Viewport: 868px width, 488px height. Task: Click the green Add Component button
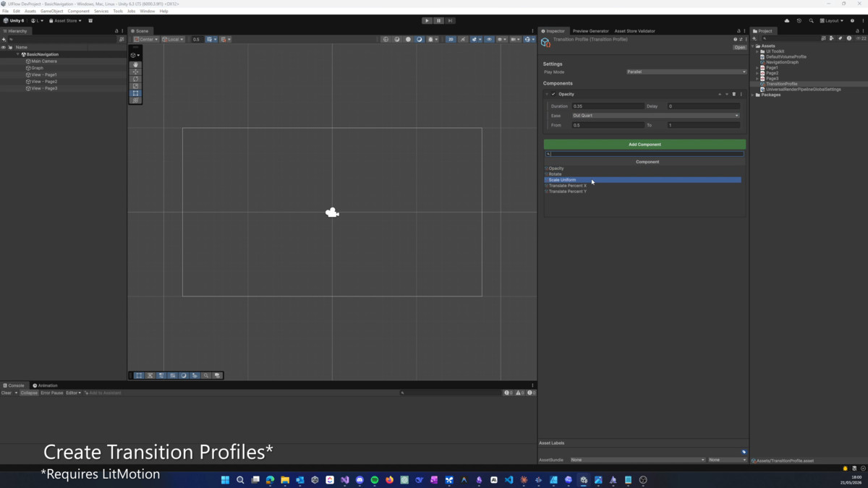pyautogui.click(x=644, y=145)
